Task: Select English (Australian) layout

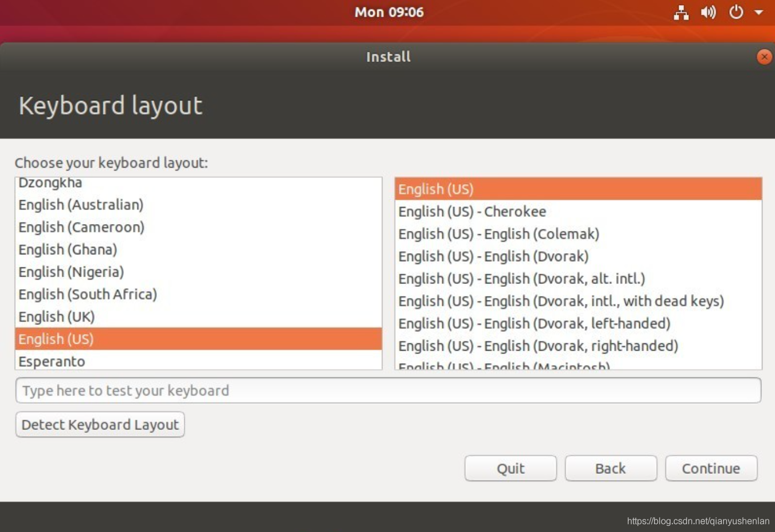Action: [x=198, y=205]
